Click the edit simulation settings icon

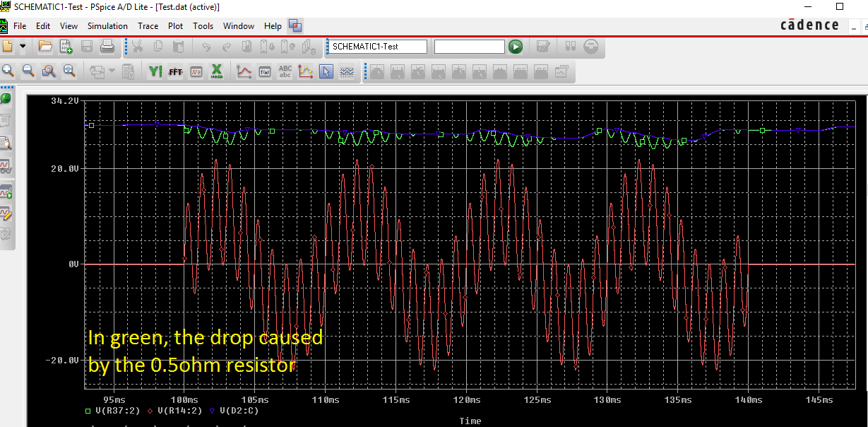543,47
